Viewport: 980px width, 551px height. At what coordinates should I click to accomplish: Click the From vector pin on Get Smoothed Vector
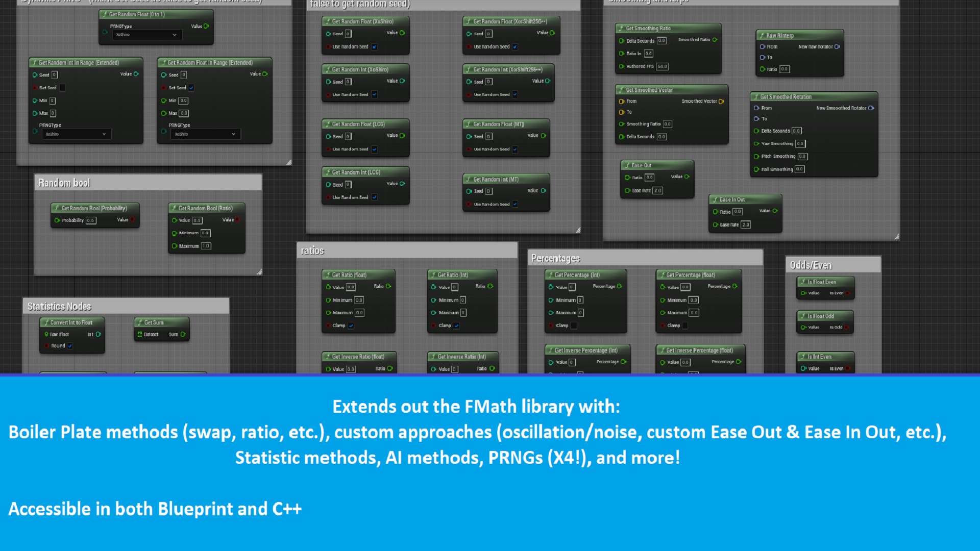click(x=622, y=102)
